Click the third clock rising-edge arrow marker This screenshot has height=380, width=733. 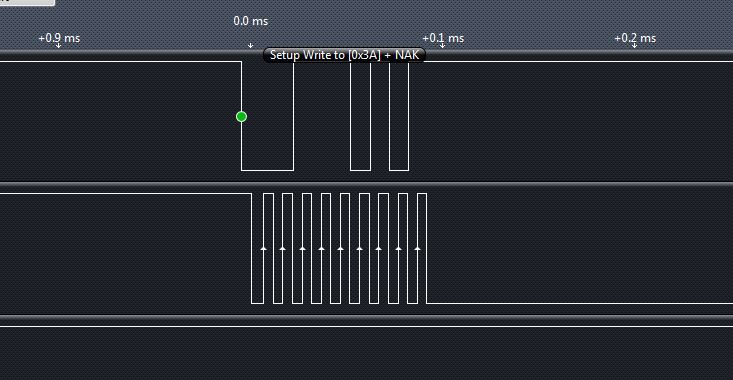[x=302, y=249]
